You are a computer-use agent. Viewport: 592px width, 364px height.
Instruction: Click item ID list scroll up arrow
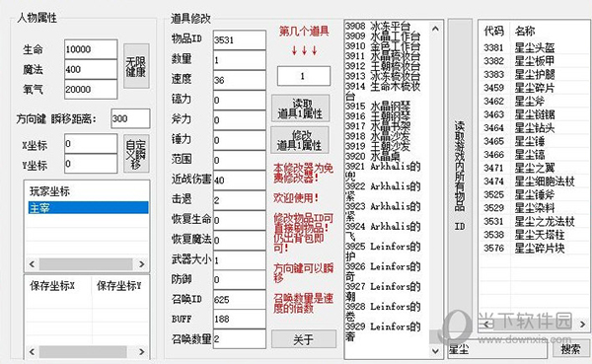[435, 29]
